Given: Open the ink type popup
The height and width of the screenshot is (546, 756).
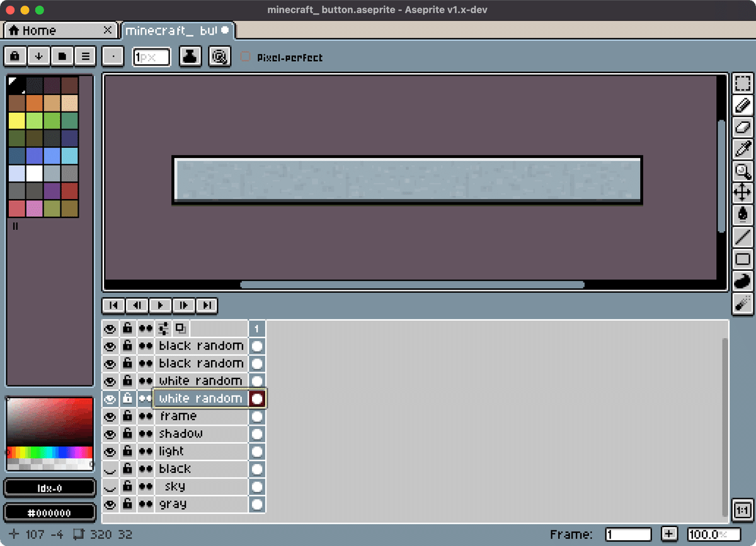Looking at the screenshot, I should tap(191, 57).
